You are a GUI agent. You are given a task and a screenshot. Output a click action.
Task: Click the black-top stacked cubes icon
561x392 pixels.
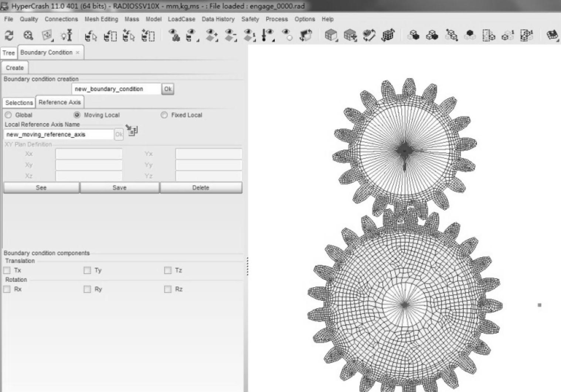tap(470, 35)
